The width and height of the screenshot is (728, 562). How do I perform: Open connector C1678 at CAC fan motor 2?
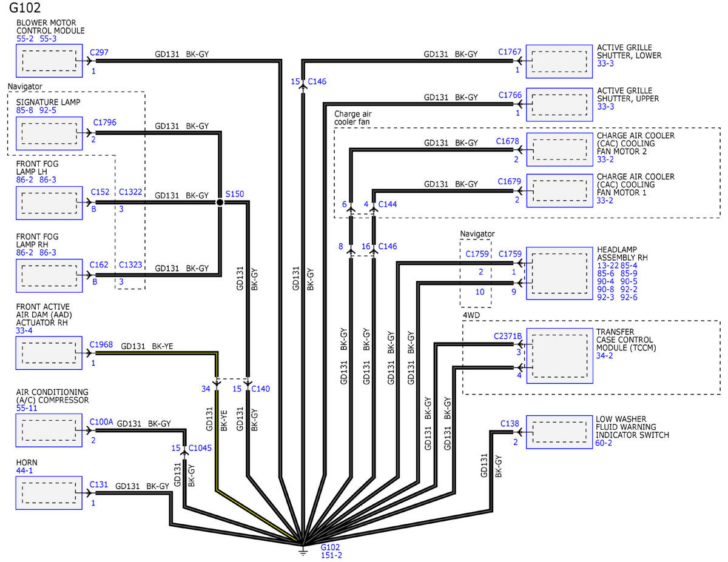pos(508,141)
